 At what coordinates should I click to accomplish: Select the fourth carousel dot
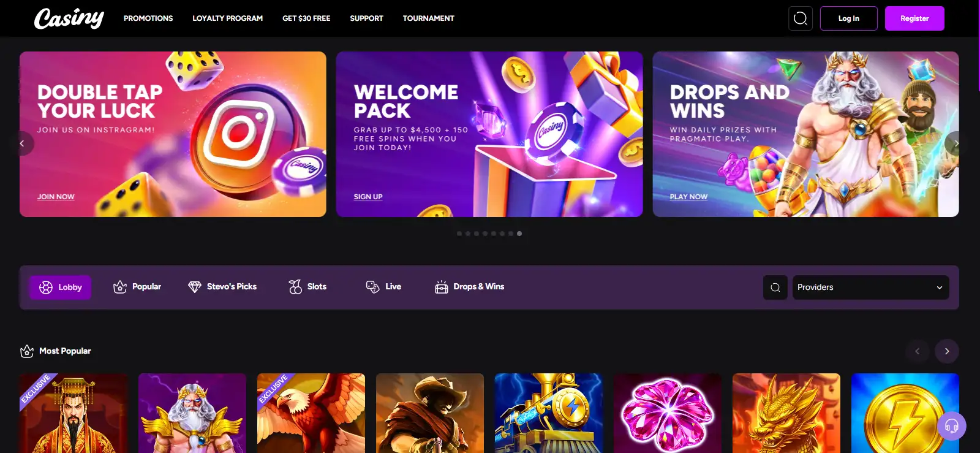485,234
